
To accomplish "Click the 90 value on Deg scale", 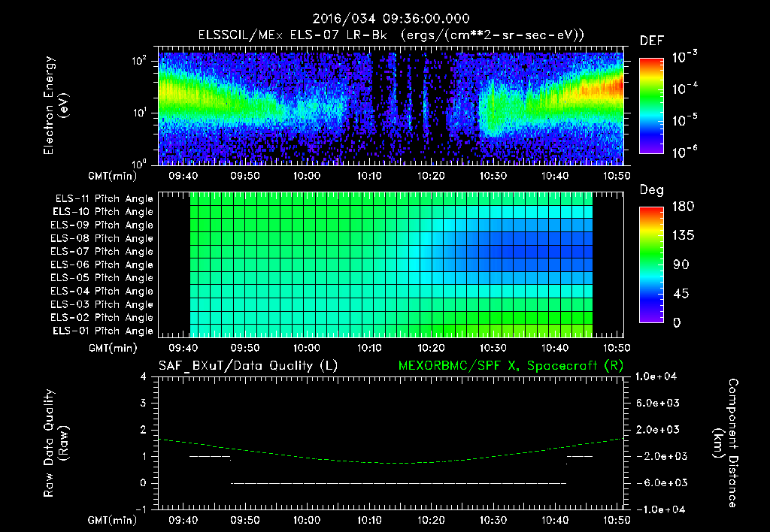I will 681,265.
